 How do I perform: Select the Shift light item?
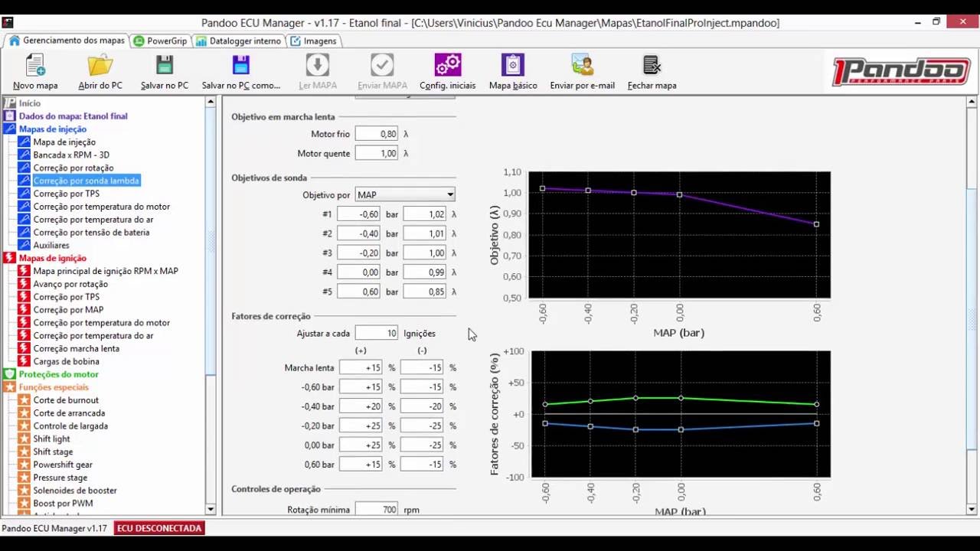pyautogui.click(x=51, y=439)
